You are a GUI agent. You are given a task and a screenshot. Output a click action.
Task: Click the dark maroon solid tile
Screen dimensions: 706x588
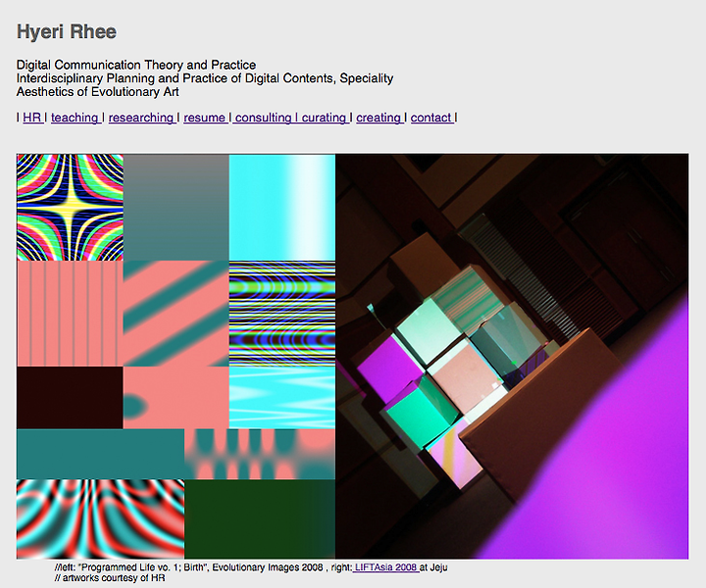70,398
